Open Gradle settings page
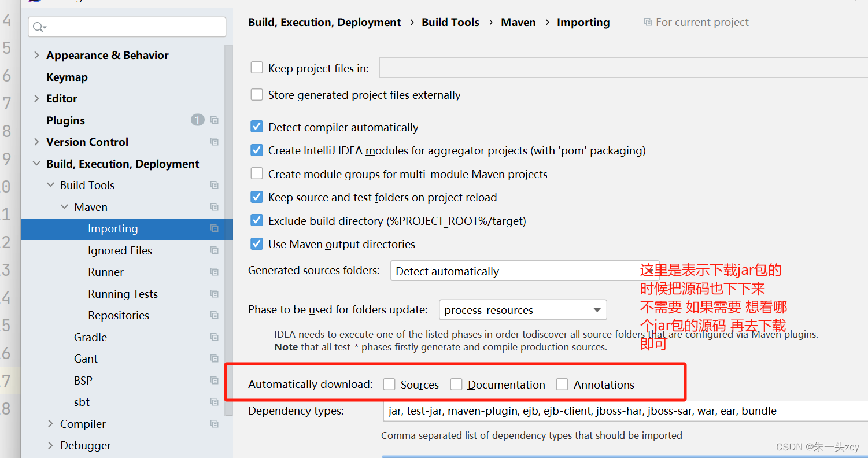 tap(91, 337)
